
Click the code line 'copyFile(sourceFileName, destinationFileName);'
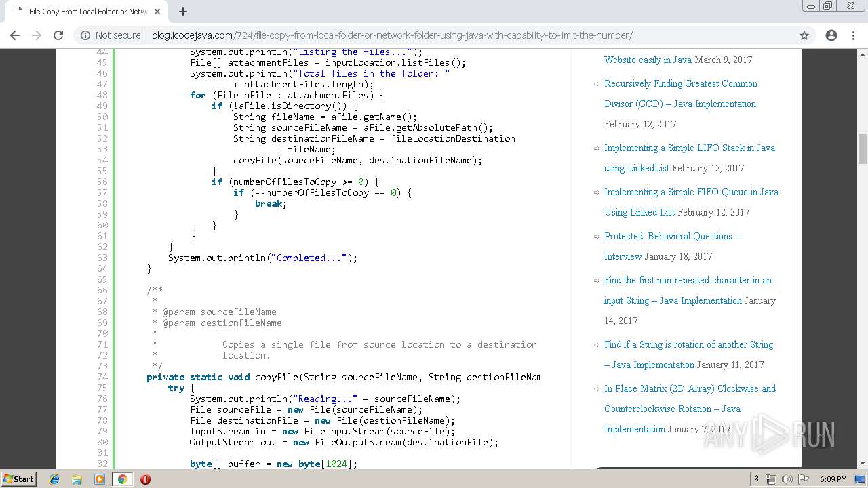pos(357,160)
